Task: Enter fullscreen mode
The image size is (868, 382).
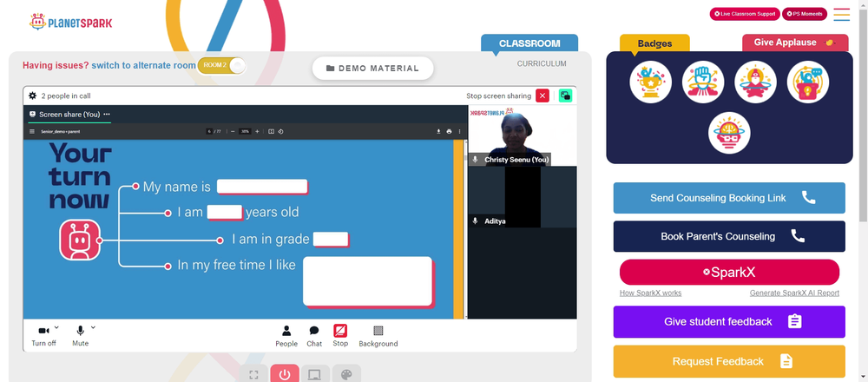Action: 253,373
